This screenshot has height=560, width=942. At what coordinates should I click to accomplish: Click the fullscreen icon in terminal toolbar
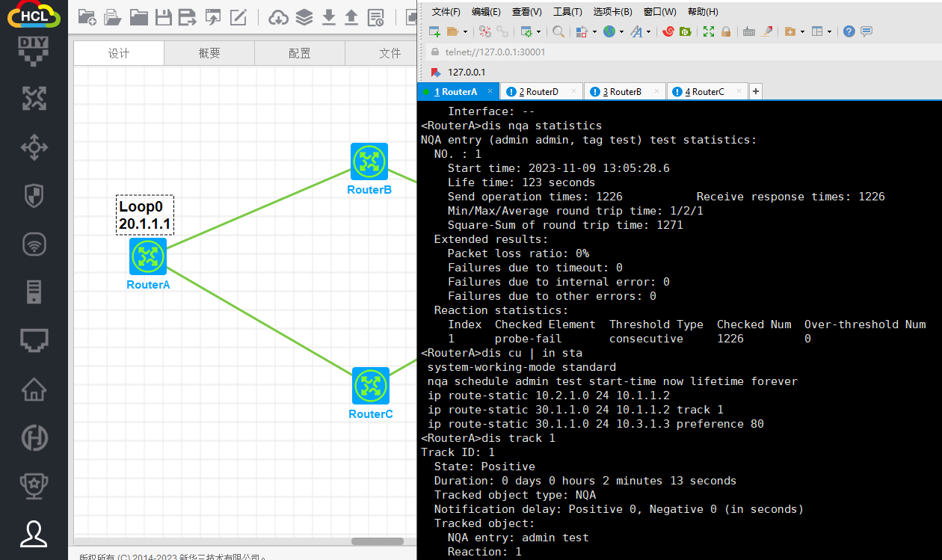coord(708,31)
